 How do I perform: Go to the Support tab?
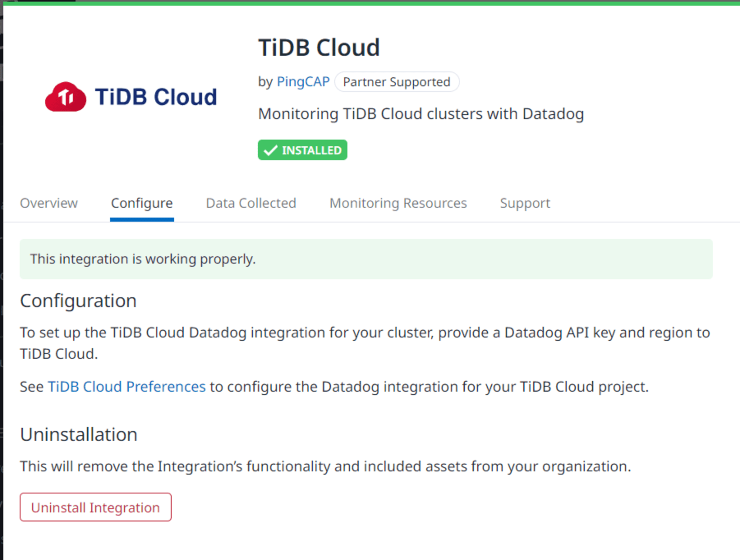click(525, 203)
